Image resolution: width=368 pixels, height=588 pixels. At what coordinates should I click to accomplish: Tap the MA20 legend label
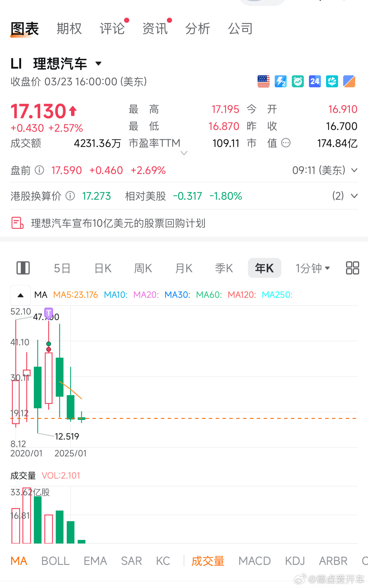(146, 295)
